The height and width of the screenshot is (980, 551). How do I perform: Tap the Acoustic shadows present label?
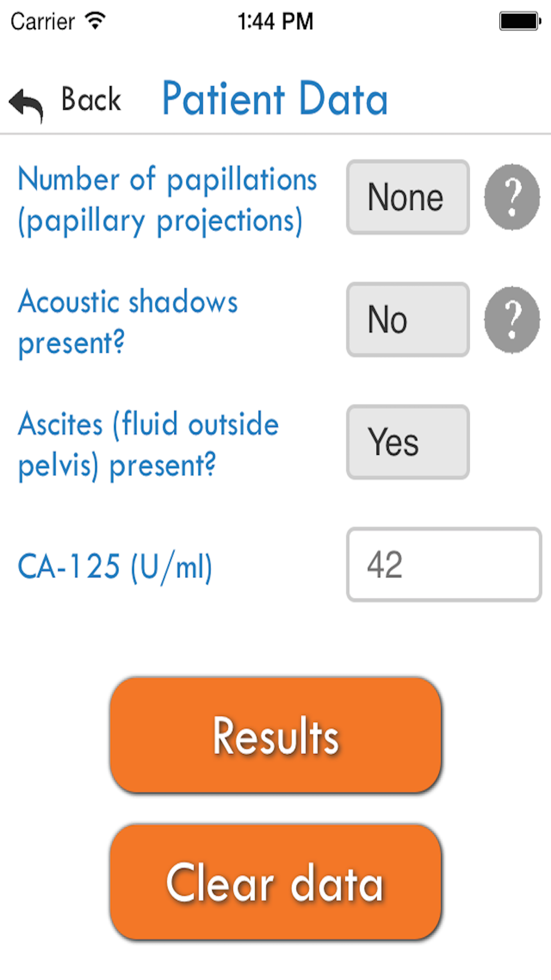[128, 323]
